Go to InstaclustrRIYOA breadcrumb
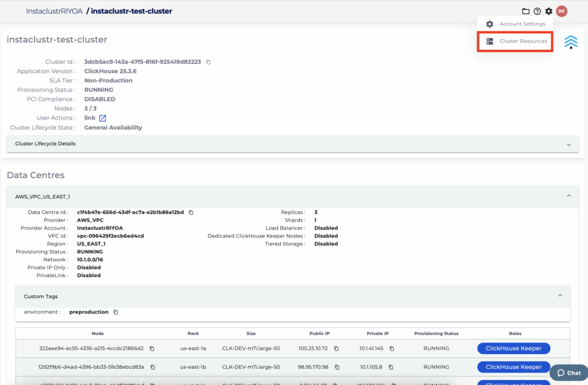Image resolution: width=588 pixels, height=385 pixels. [x=55, y=11]
